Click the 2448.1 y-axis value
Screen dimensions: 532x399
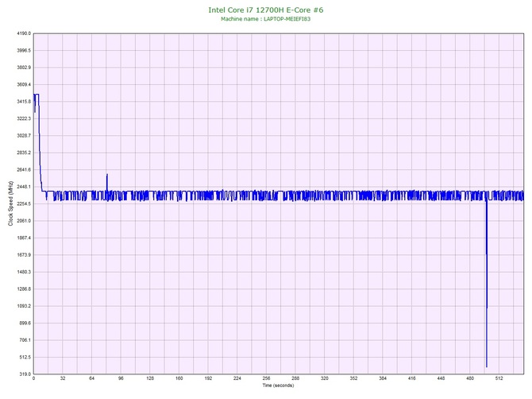[x=24, y=187]
